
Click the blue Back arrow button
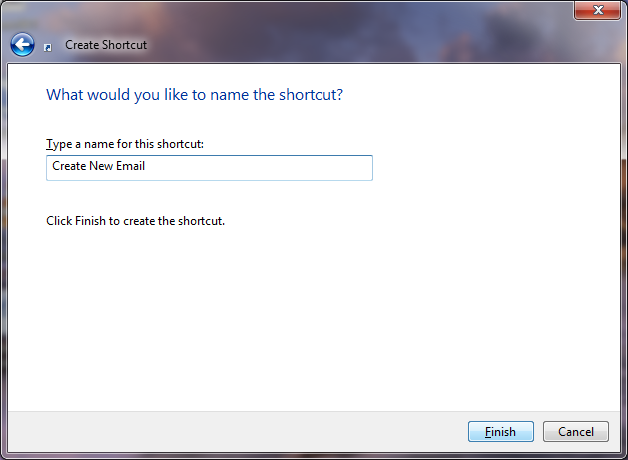point(22,45)
